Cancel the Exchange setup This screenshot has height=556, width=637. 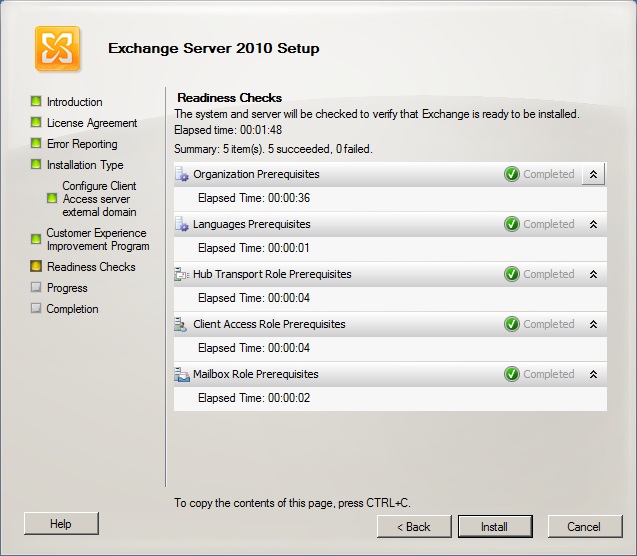[x=585, y=527]
